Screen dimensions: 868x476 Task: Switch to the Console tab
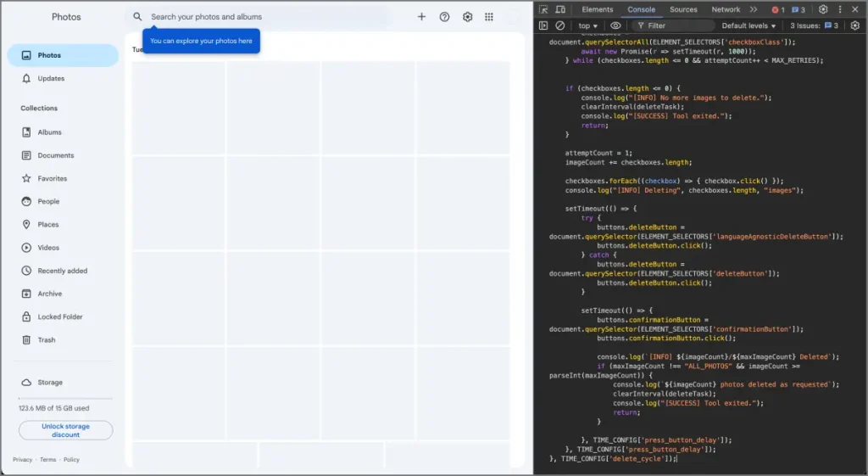coord(641,9)
